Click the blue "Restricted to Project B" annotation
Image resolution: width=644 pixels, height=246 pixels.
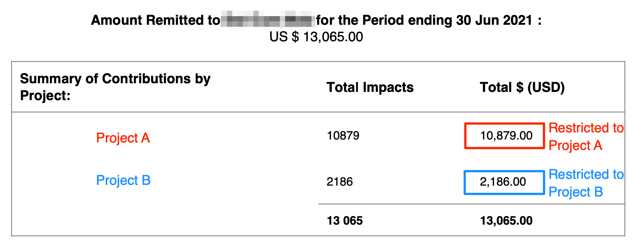tap(586, 183)
